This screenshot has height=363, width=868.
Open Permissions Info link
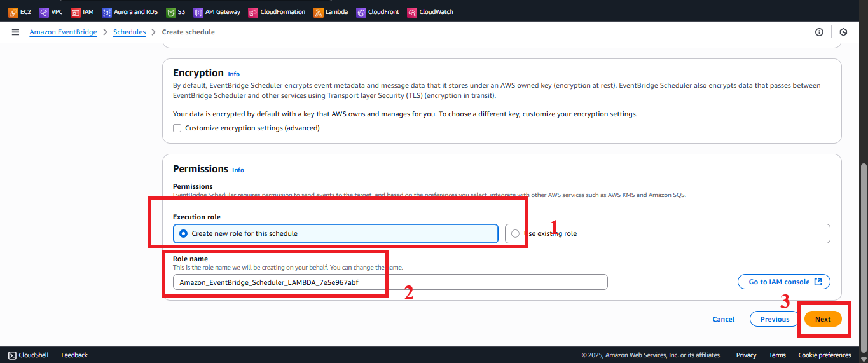238,170
